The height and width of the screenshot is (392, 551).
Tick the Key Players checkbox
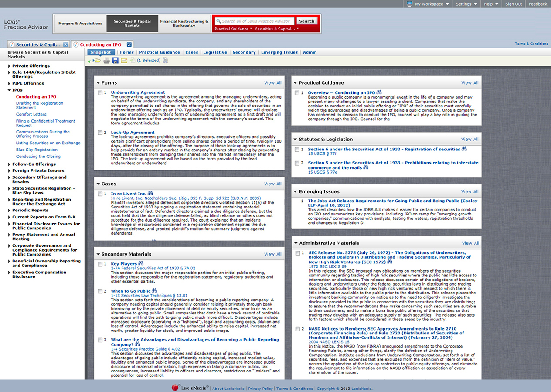pos(100,264)
